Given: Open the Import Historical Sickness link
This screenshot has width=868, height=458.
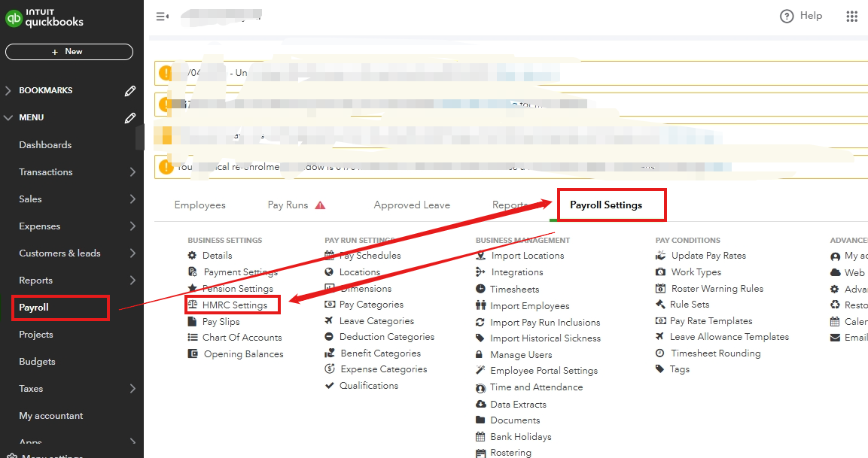Looking at the screenshot, I should (x=545, y=338).
